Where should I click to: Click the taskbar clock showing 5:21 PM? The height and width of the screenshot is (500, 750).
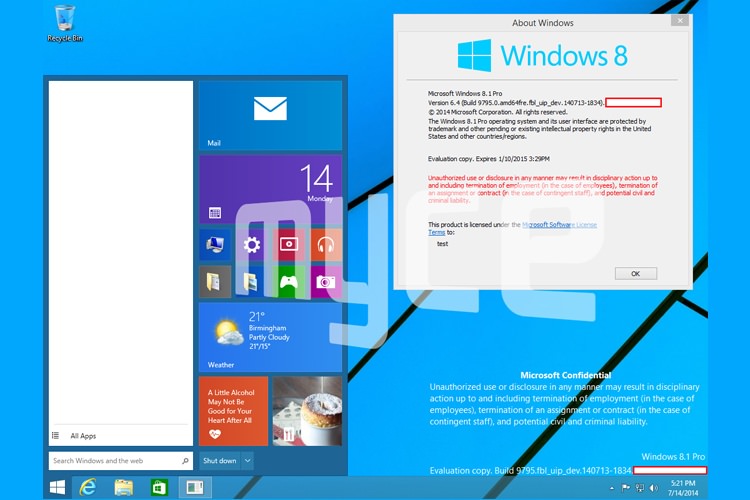683,488
